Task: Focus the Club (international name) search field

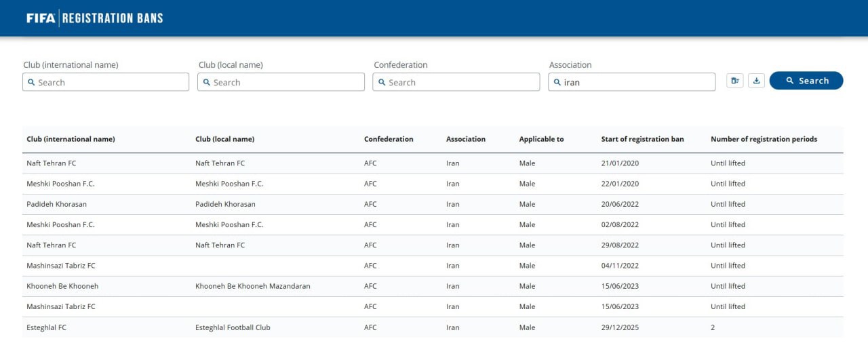Action: (106, 82)
